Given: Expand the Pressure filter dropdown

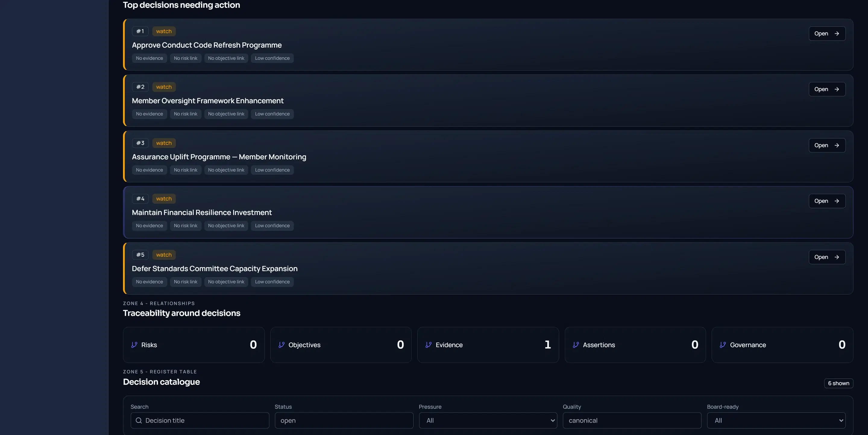Looking at the screenshot, I should click(x=488, y=420).
